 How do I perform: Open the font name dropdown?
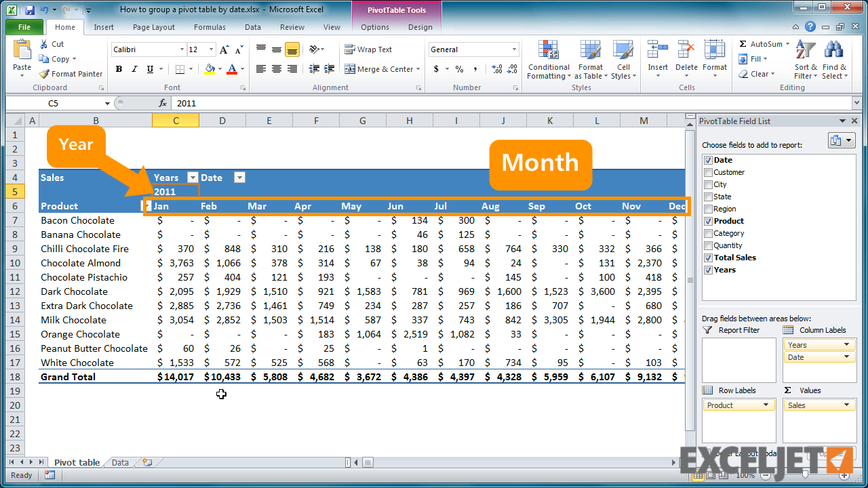click(182, 49)
